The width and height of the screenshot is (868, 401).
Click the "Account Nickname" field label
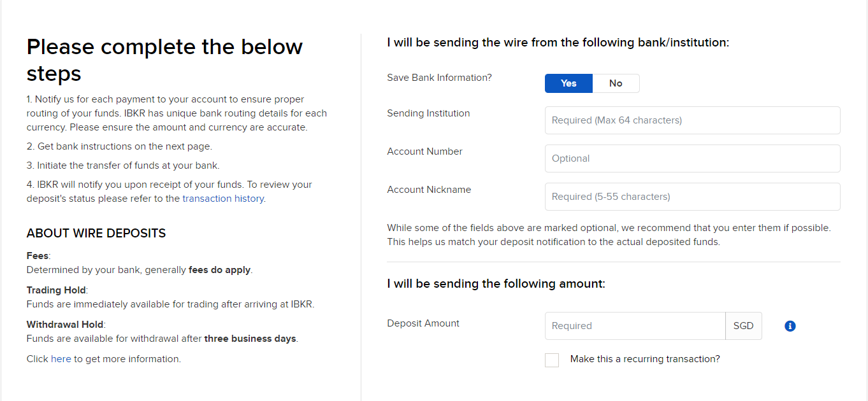click(429, 190)
